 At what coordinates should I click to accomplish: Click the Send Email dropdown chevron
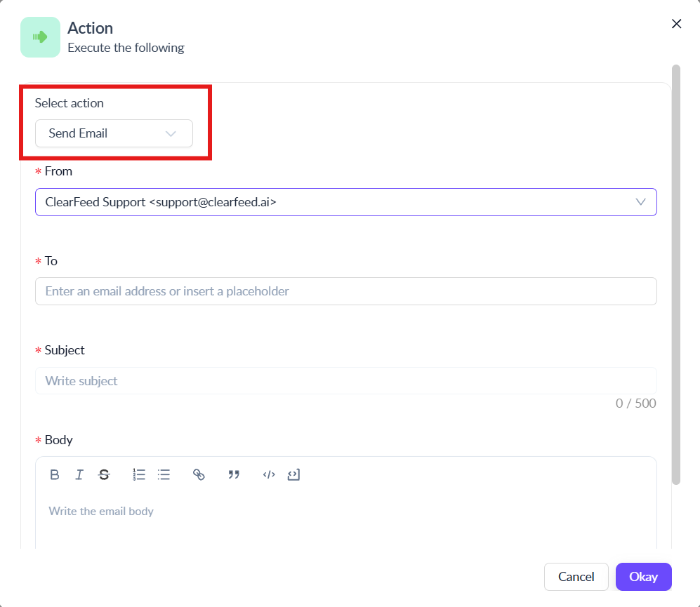click(171, 133)
